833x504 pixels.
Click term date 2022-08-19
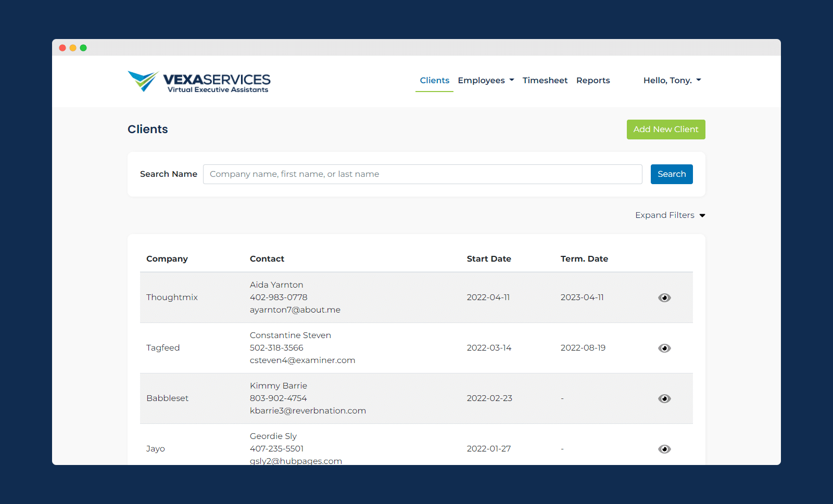click(x=583, y=348)
